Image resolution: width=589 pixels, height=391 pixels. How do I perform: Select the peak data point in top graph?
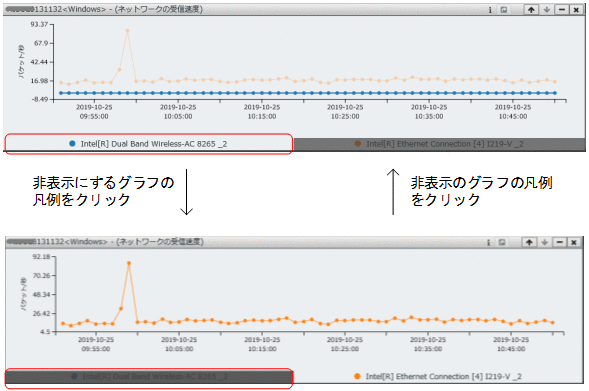[128, 31]
